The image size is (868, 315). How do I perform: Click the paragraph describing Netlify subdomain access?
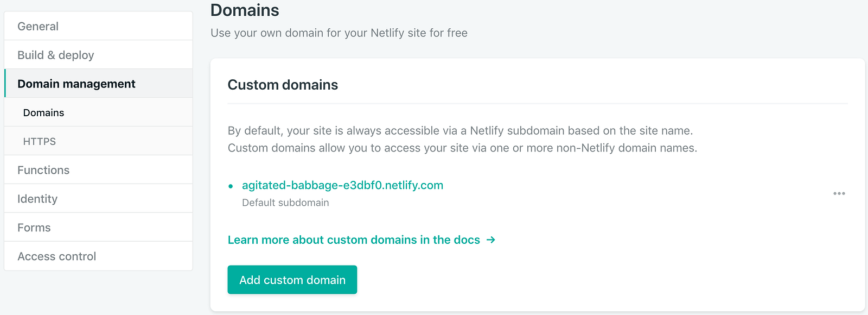point(462,139)
